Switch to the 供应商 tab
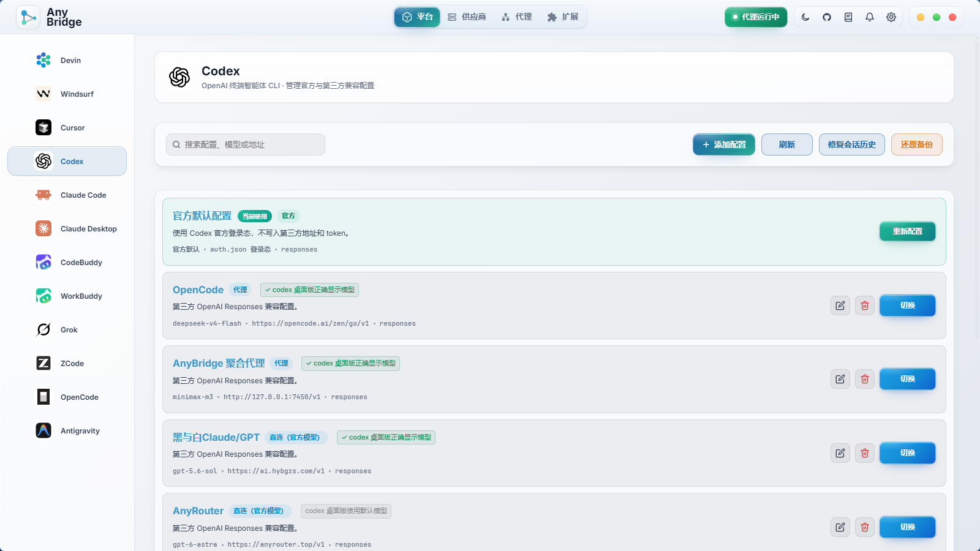Image resolution: width=980 pixels, height=551 pixels. [467, 17]
